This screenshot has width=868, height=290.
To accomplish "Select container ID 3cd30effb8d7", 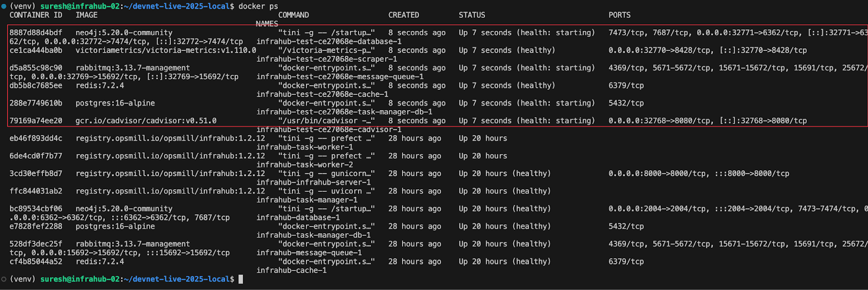I will 36,173.
